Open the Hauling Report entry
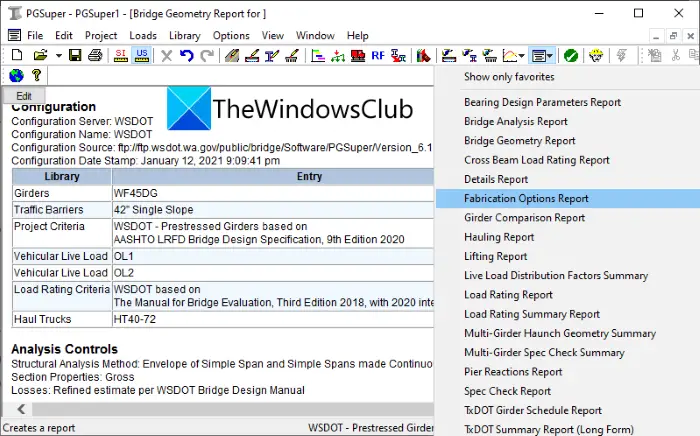Image resolution: width=700 pixels, height=436 pixels. (499, 237)
